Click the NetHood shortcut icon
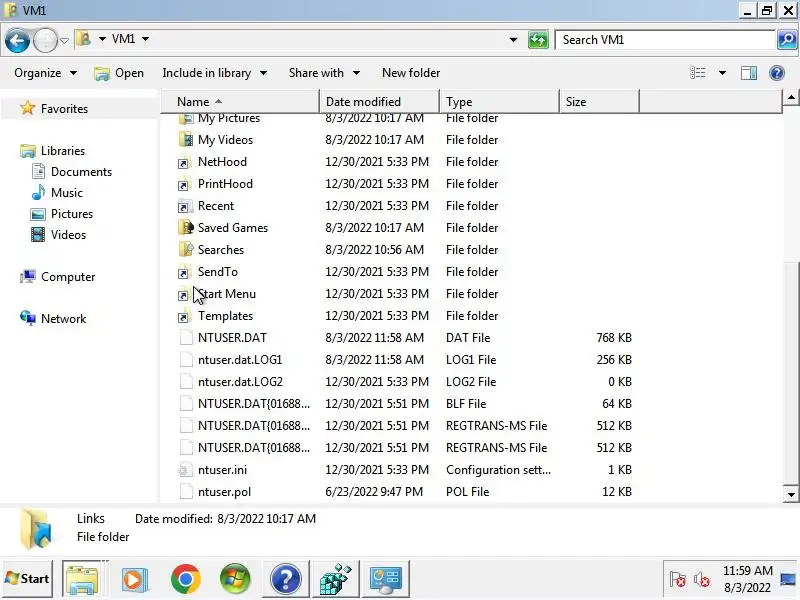Screen dimensions: 800x600 pos(185,162)
